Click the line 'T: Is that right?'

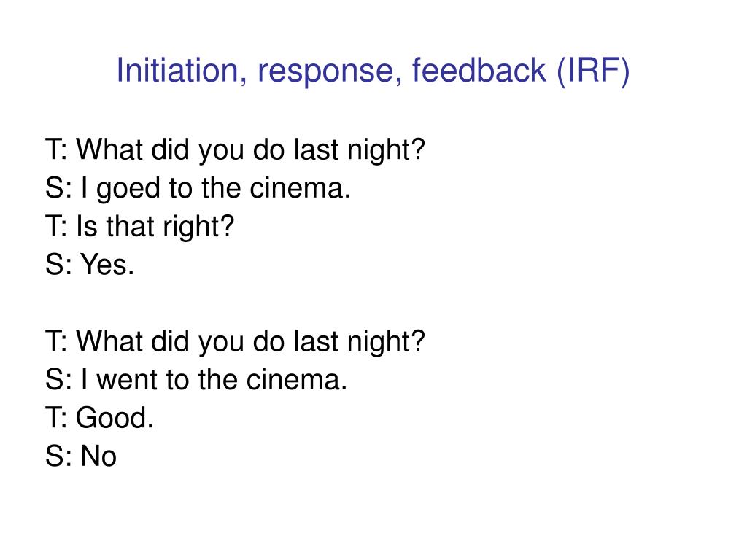(x=139, y=226)
